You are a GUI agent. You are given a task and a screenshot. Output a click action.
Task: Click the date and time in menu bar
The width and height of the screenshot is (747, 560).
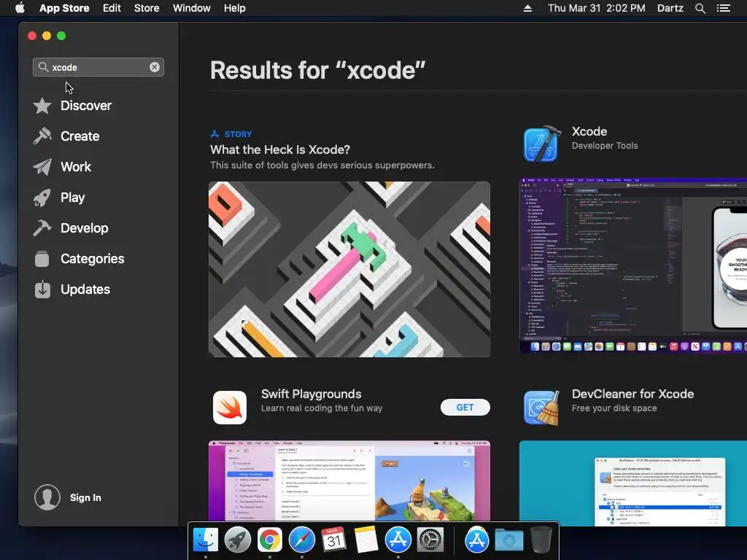[x=597, y=8]
